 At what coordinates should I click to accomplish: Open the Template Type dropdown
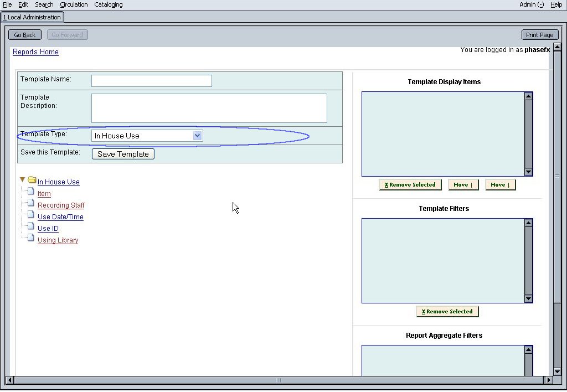tap(197, 136)
